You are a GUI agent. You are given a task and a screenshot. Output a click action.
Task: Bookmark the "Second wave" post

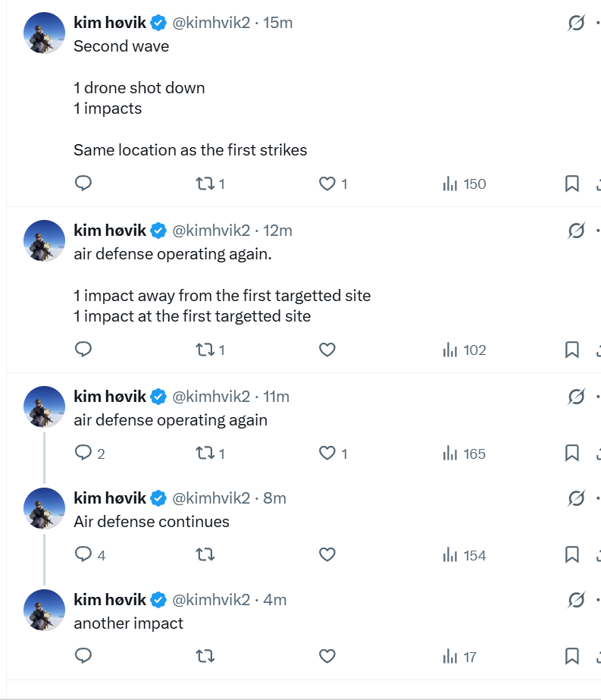[572, 184]
